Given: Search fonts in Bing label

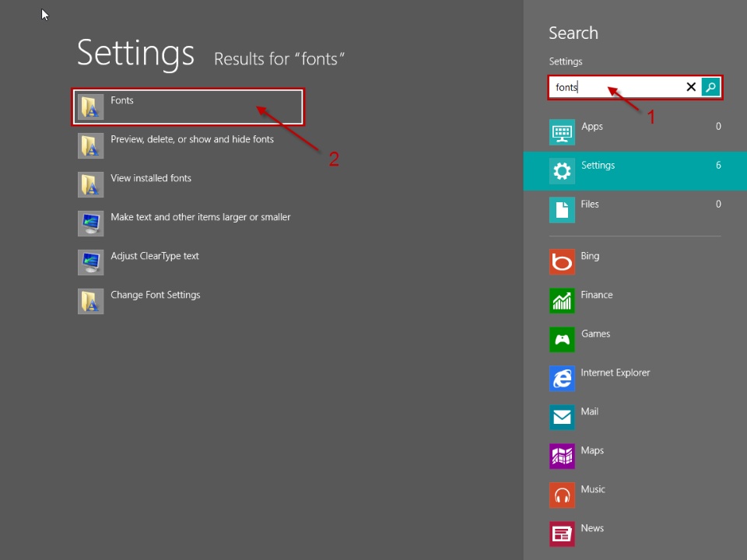Looking at the screenshot, I should [x=590, y=256].
